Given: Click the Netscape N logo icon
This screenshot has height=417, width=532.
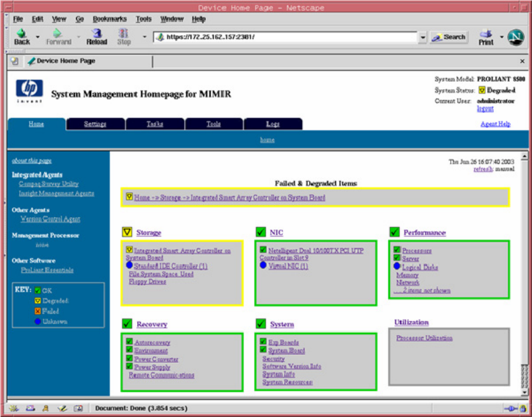Looking at the screenshot, I should 516,38.
